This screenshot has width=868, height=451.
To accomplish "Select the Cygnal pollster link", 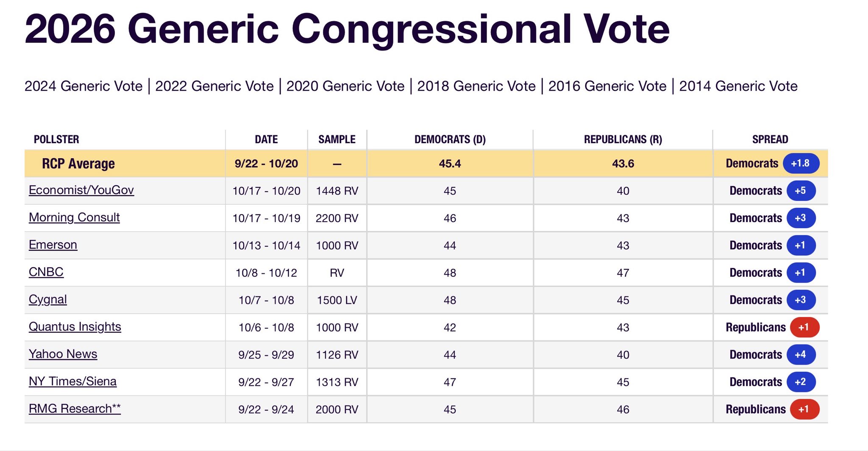I will (x=47, y=299).
